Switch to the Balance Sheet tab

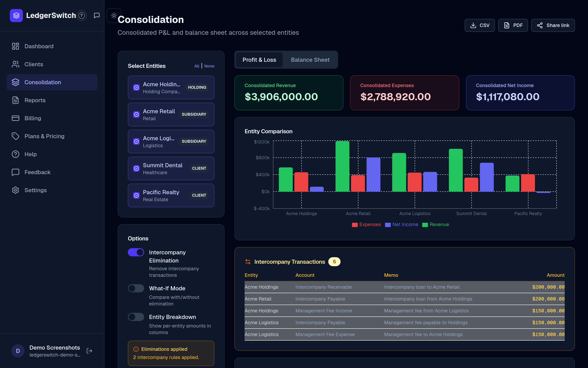310,60
